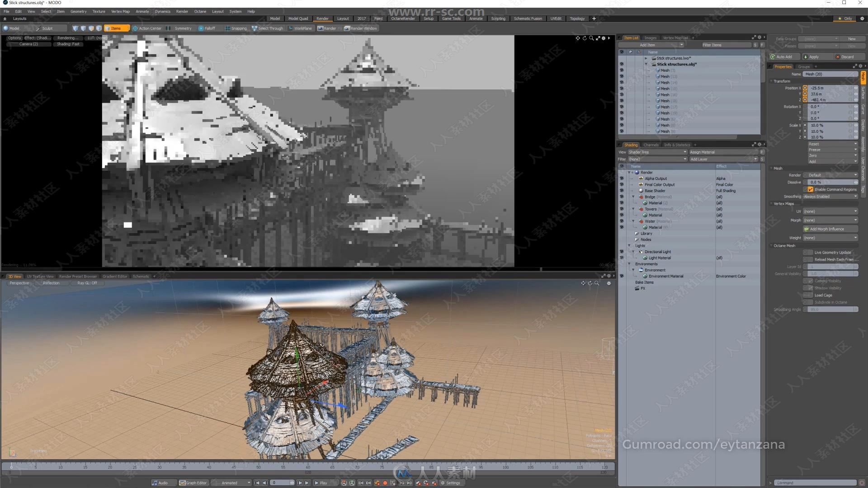Open Snapping options

[x=236, y=28]
